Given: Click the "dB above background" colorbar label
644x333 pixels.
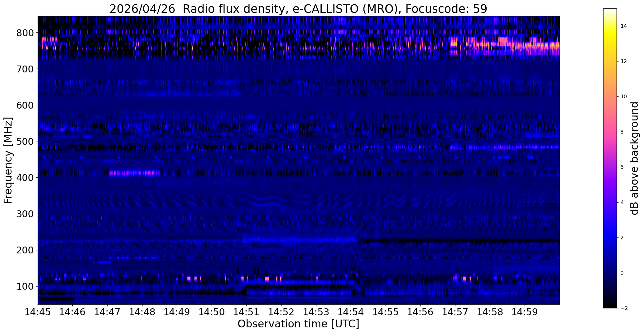Looking at the screenshot, I should pos(634,159).
